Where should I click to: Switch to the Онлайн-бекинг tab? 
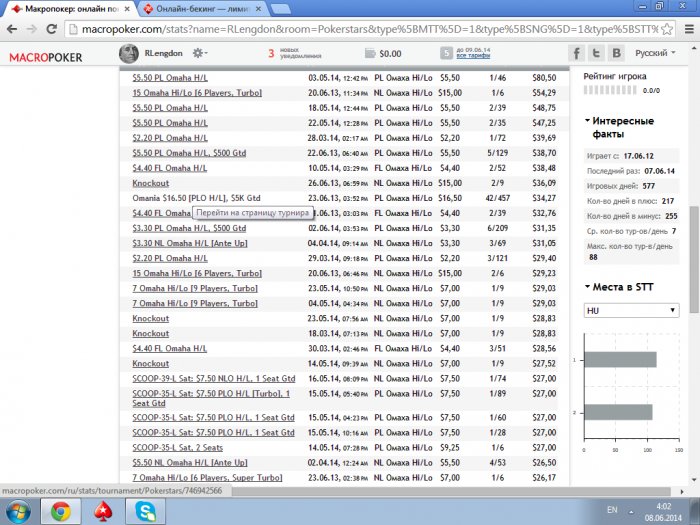[201, 8]
